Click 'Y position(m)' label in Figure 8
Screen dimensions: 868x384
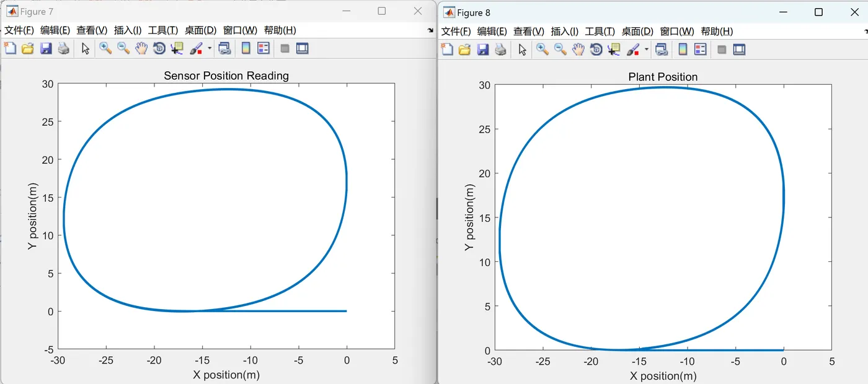coord(469,217)
